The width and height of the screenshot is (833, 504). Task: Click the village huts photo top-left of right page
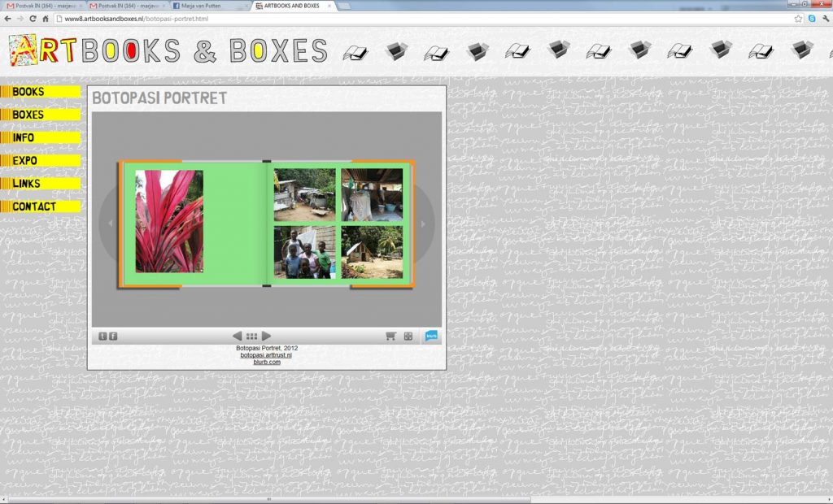click(304, 195)
